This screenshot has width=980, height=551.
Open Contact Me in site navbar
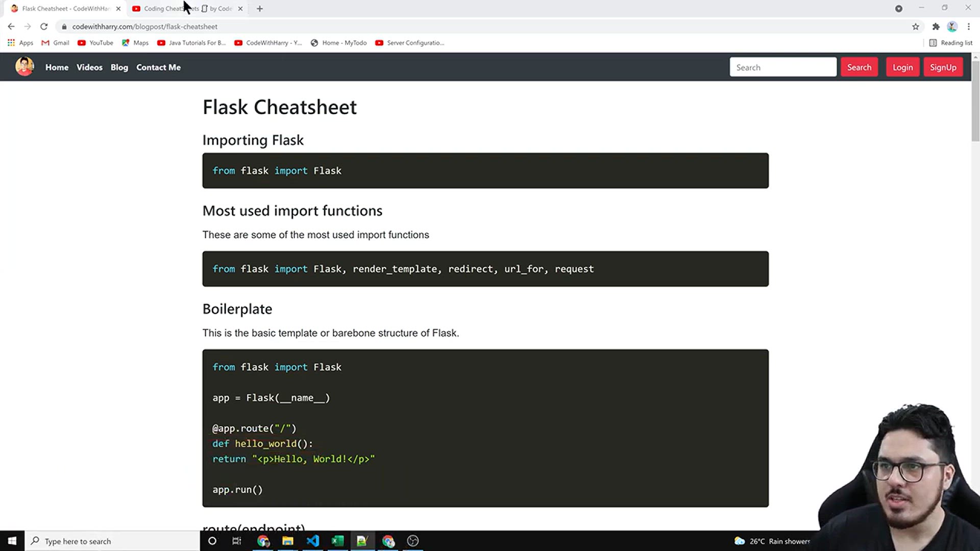coord(158,67)
